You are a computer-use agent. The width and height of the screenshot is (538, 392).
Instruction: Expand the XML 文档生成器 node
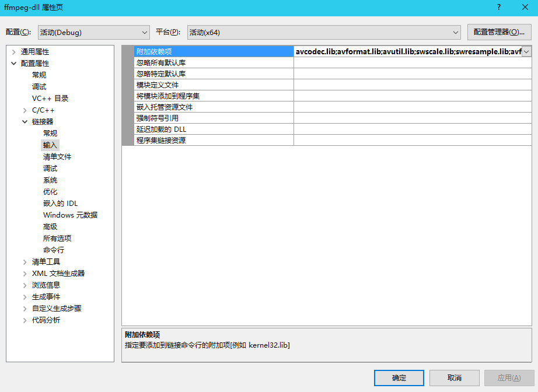pos(25,274)
